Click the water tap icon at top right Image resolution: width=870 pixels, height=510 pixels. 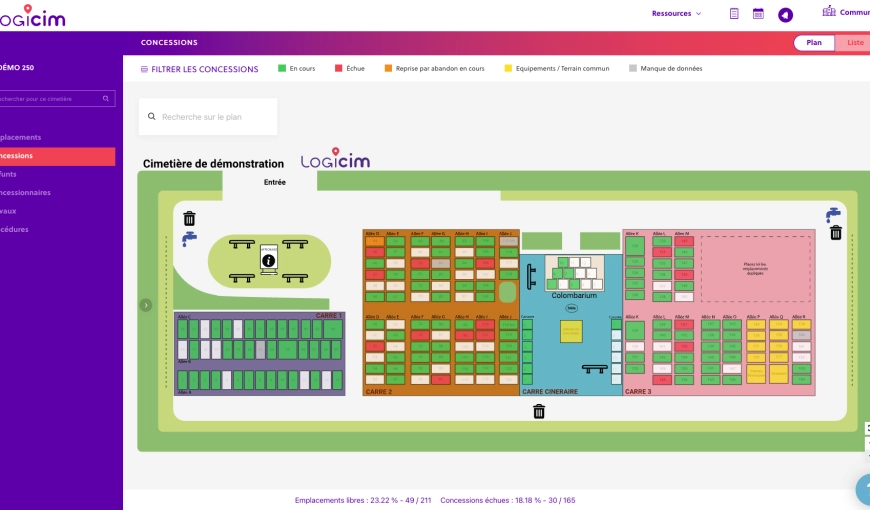[833, 214]
